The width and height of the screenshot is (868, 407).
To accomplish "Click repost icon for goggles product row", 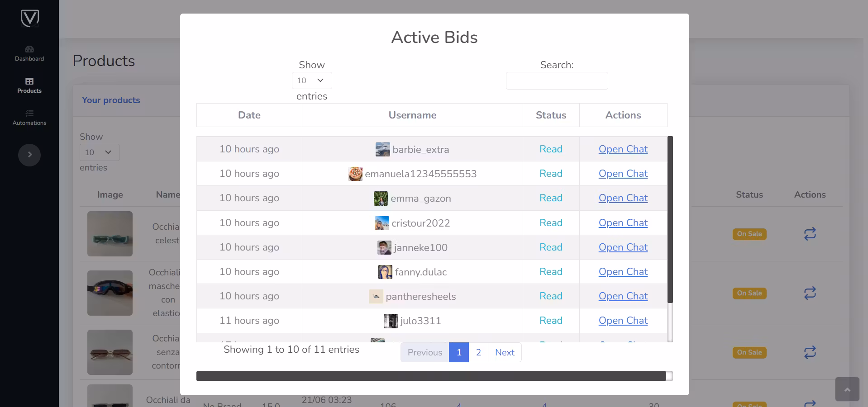I will [x=810, y=293].
